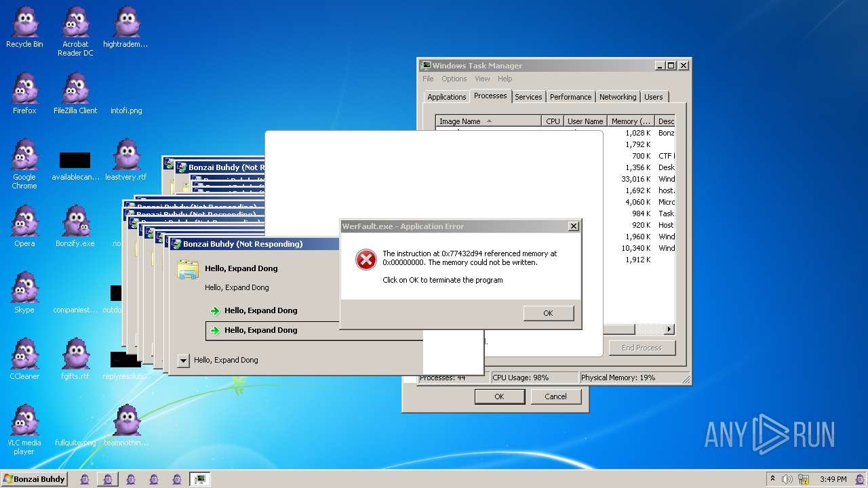868x488 pixels.
Task: Select the fullquite.png desktop file
Action: click(x=75, y=443)
